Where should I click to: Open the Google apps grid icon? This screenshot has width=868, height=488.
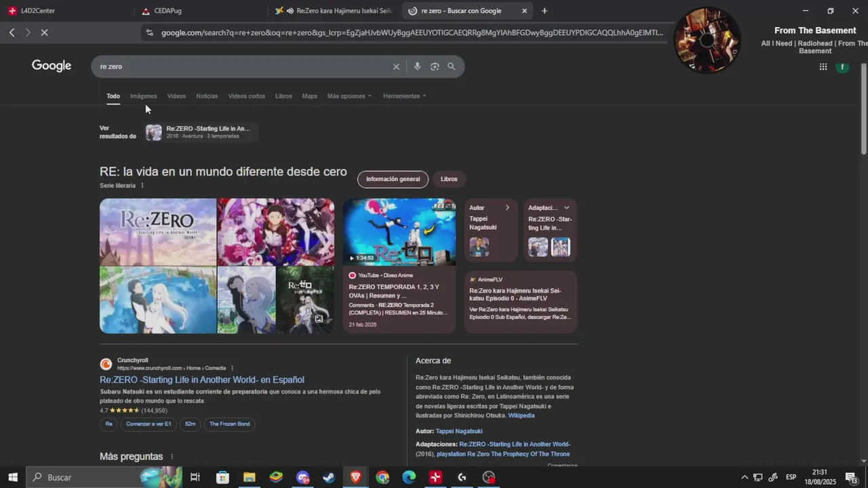823,66
